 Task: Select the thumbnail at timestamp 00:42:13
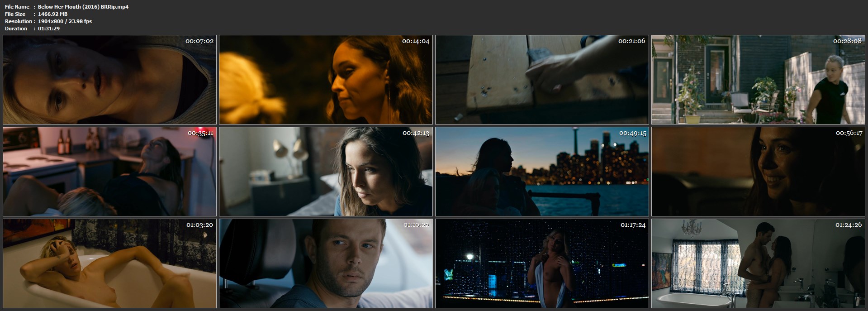326,172
